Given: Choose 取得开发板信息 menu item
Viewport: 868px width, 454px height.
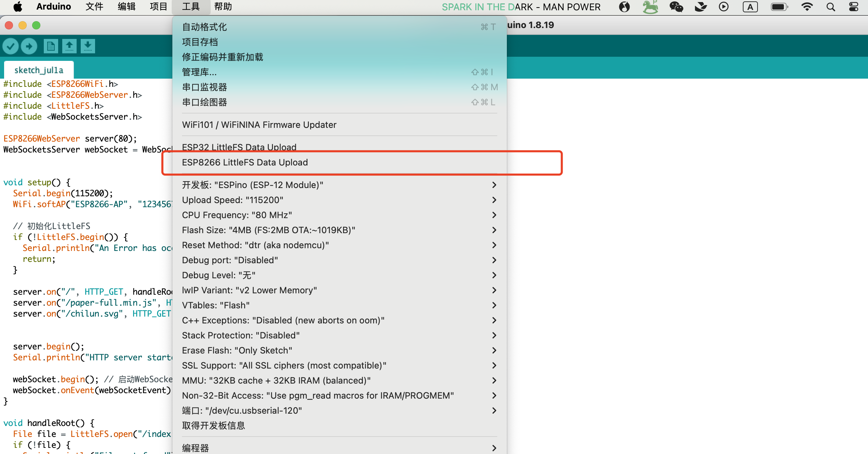Looking at the screenshot, I should click(339, 426).
